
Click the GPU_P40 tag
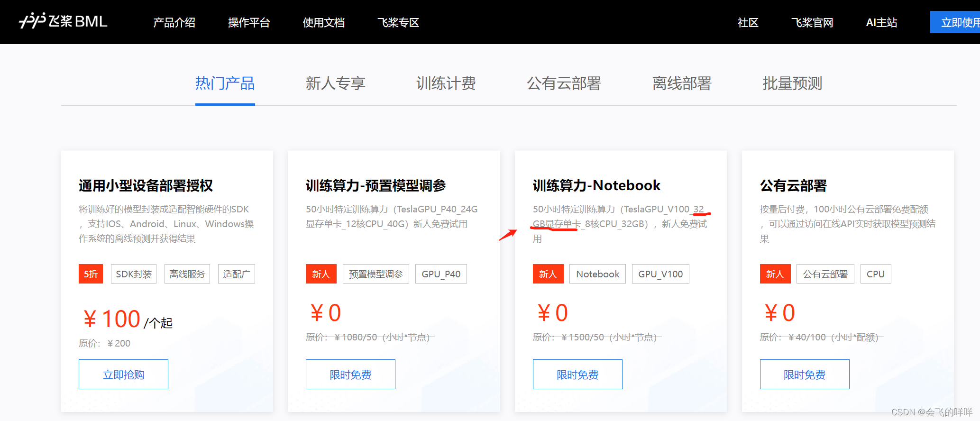point(441,274)
